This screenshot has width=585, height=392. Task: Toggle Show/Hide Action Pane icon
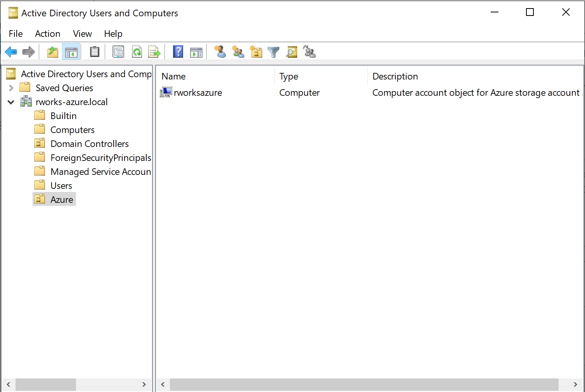pyautogui.click(x=196, y=52)
